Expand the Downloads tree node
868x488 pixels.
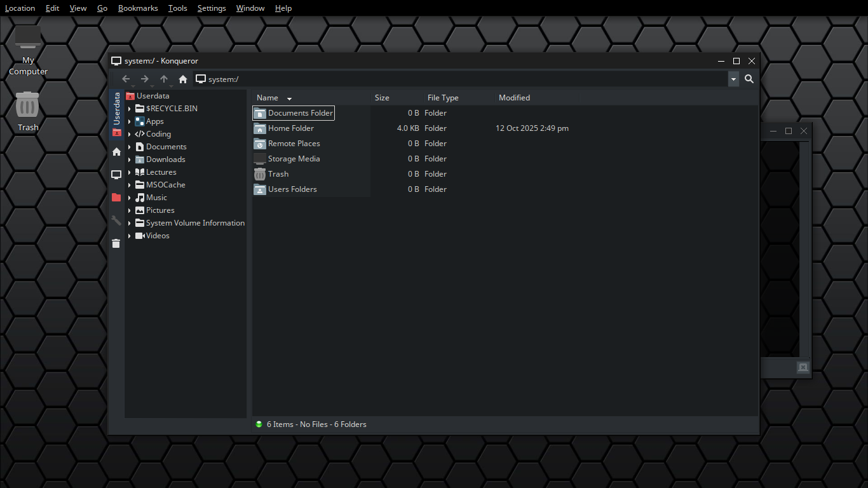130,159
